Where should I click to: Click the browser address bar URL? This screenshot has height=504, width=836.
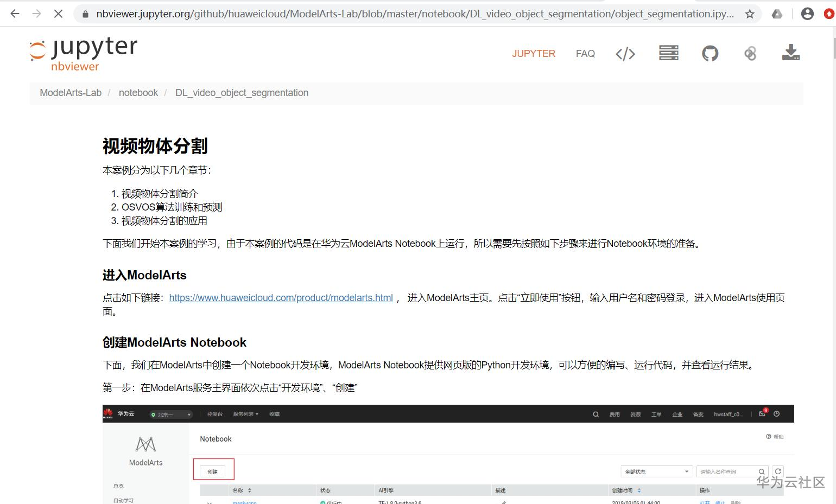tap(415, 14)
